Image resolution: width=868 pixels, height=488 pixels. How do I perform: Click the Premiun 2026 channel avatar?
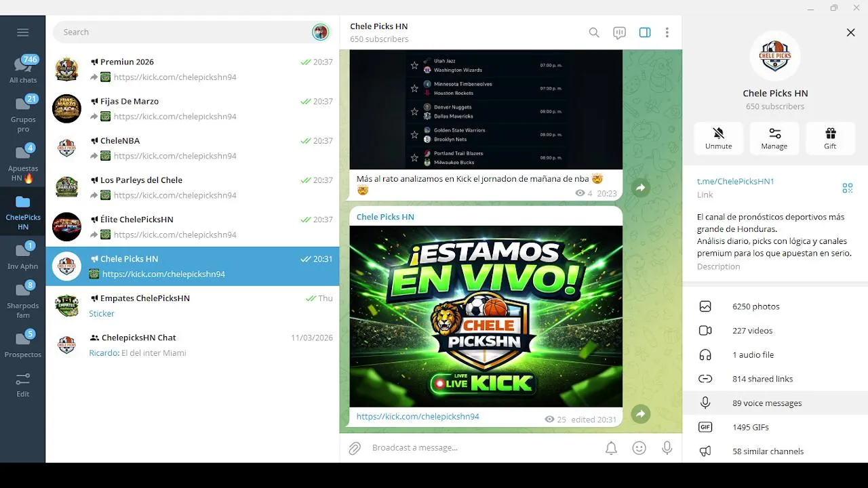pyautogui.click(x=66, y=70)
